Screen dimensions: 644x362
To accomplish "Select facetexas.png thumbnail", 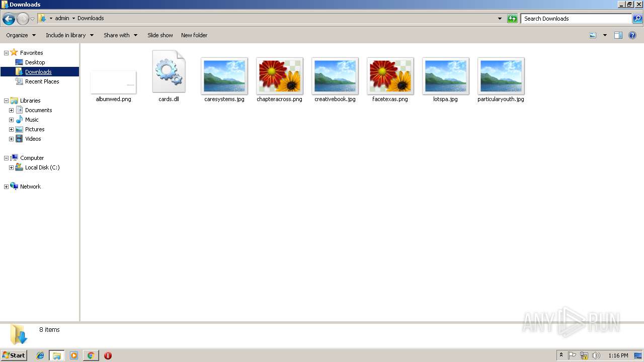I will click(390, 76).
